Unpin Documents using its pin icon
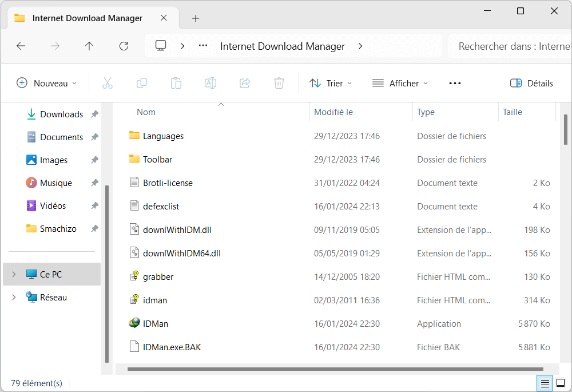 94,137
